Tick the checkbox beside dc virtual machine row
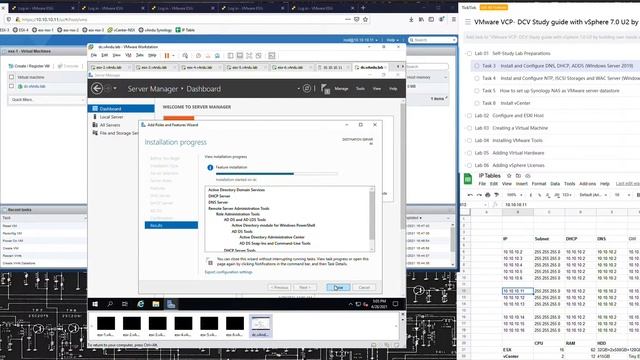This screenshot has width=640, height=360. pyautogui.click(x=11, y=86)
